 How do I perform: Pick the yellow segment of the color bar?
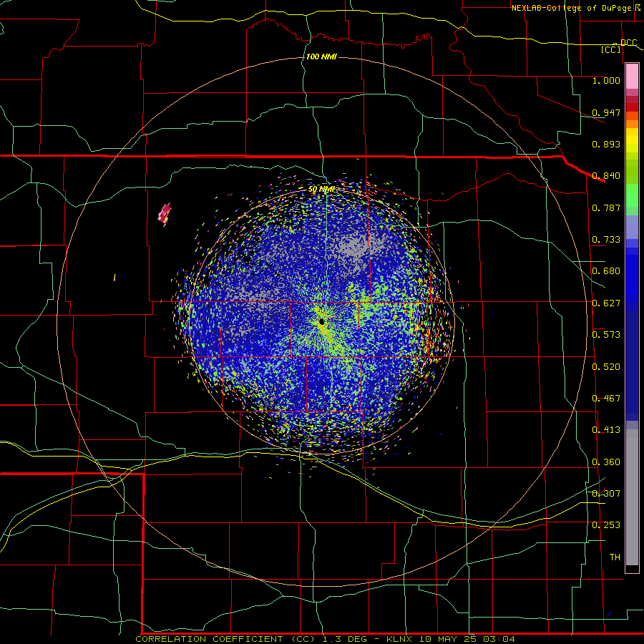click(x=632, y=140)
